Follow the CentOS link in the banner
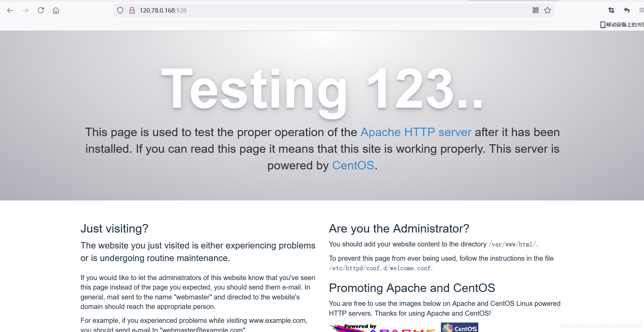Image resolution: width=644 pixels, height=332 pixels. [x=353, y=165]
